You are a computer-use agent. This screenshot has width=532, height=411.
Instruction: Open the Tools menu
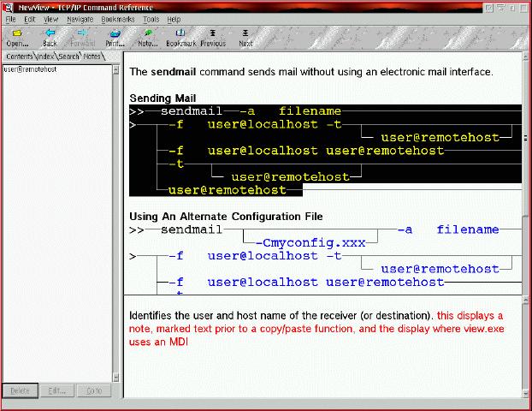[x=151, y=20]
